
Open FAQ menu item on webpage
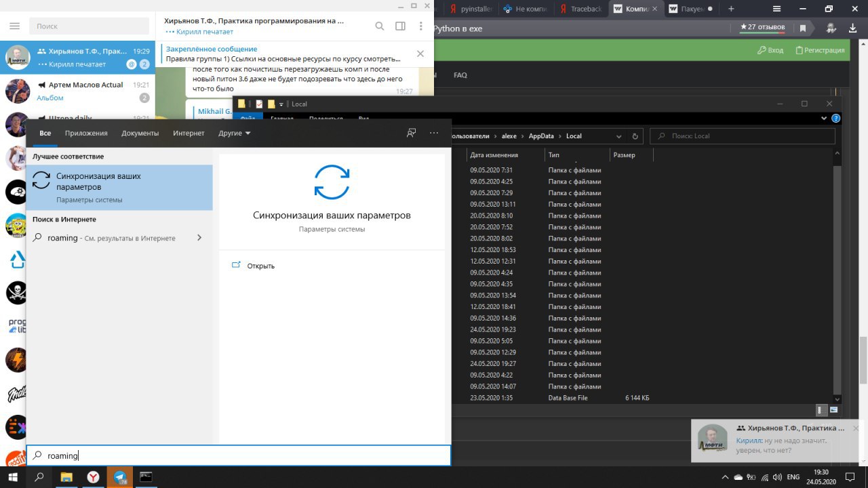point(460,75)
